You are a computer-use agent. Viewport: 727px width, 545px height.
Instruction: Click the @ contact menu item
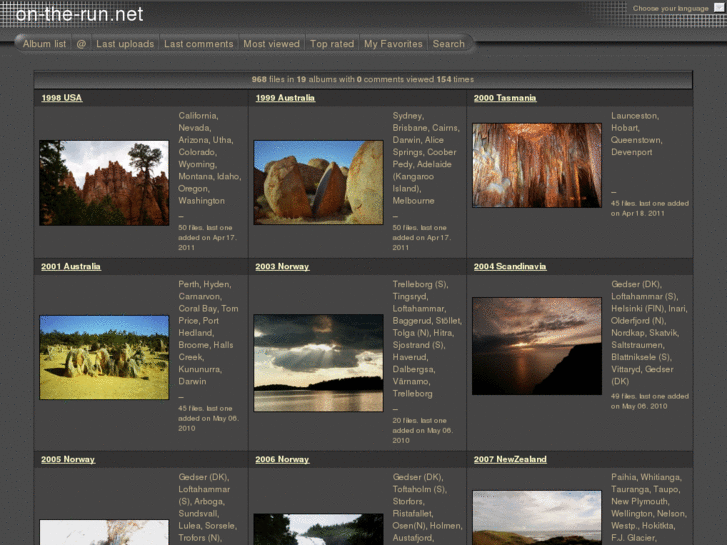81,44
